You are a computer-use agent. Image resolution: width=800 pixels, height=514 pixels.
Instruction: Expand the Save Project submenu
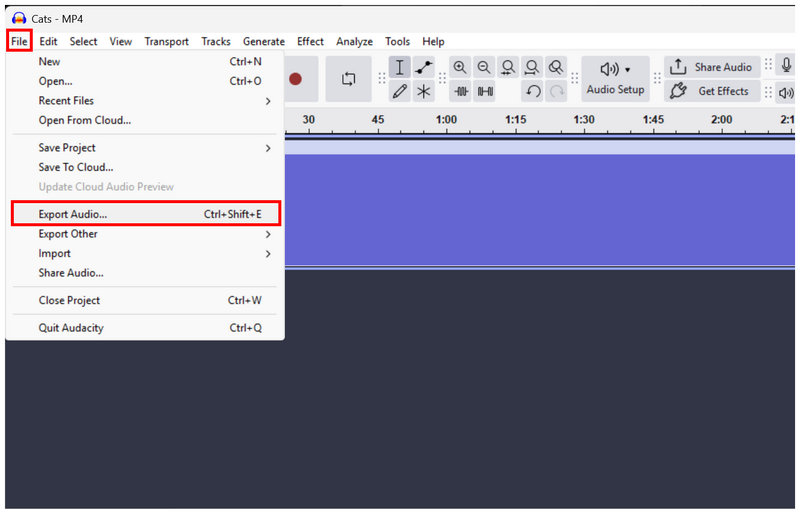pos(145,148)
